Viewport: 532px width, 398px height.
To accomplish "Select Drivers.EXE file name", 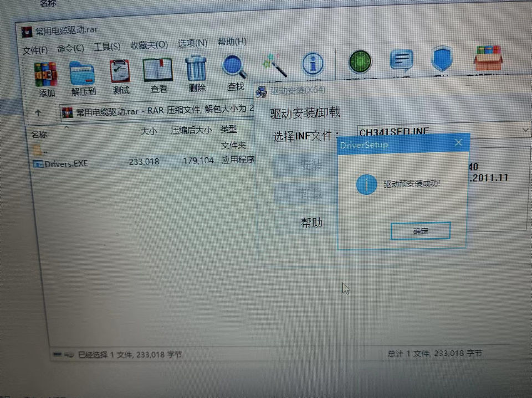I will coord(66,164).
